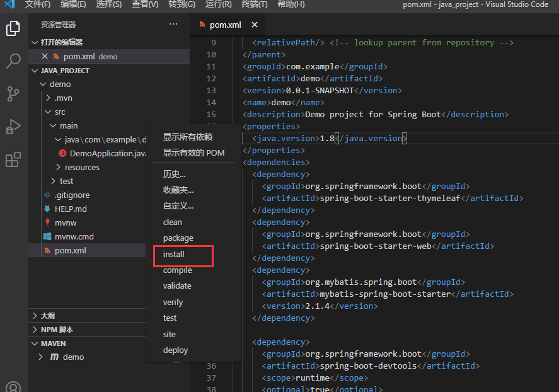Open the 转到(G) menu

point(182,4)
